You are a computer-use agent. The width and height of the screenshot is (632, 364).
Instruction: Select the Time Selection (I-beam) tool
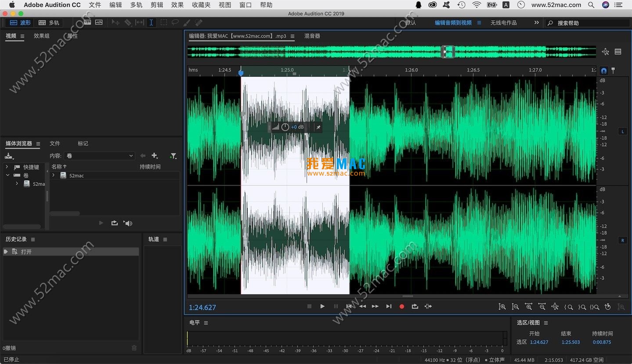click(151, 22)
